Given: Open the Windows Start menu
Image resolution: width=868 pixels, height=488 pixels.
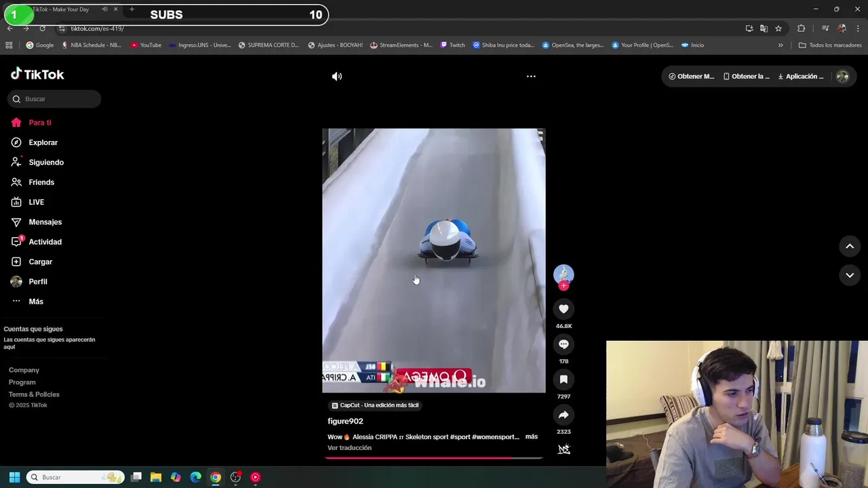Looking at the screenshot, I should [14, 477].
